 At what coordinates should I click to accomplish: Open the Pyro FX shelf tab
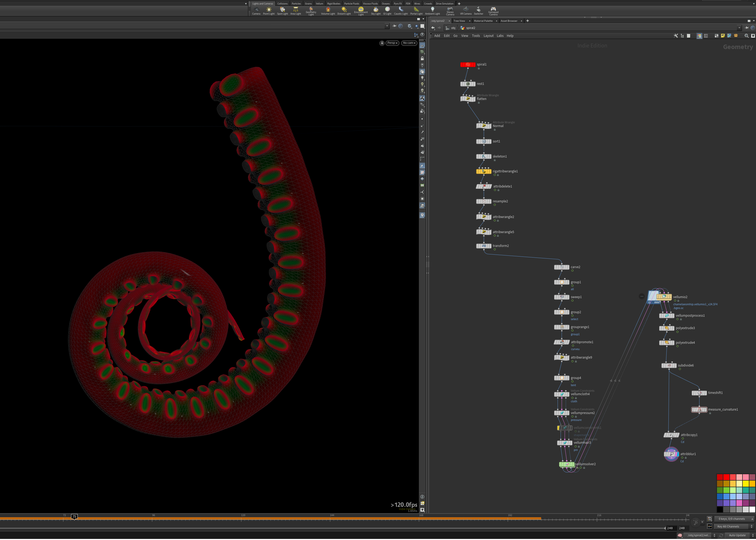(x=397, y=4)
